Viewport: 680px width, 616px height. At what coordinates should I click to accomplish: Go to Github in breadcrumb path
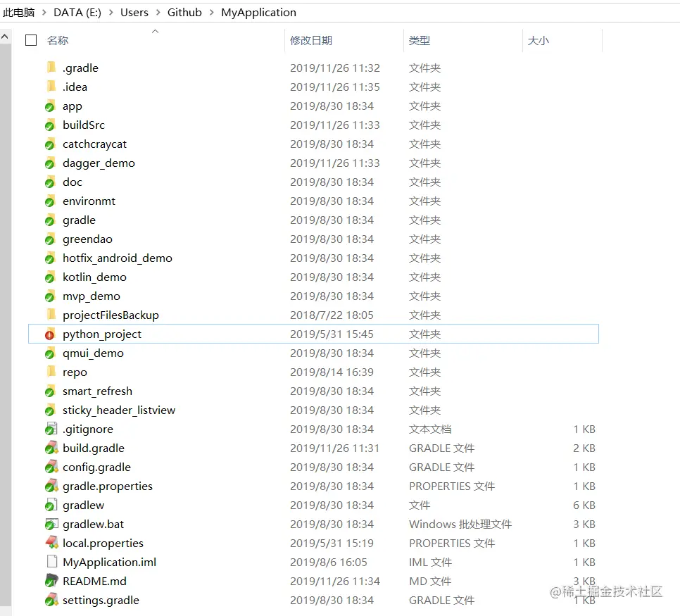click(x=184, y=13)
